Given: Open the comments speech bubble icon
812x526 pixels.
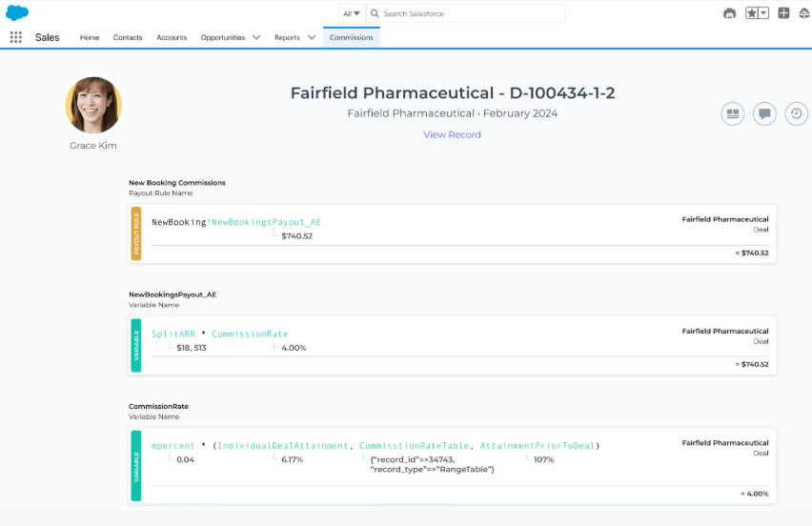Looking at the screenshot, I should click(764, 114).
